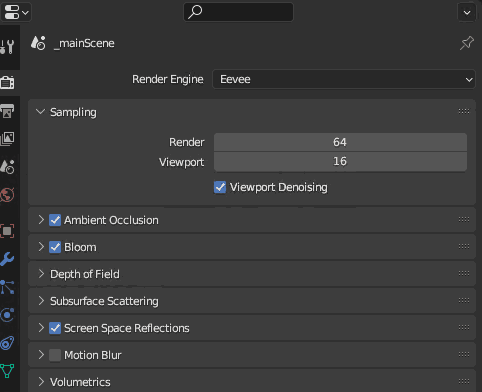Click the Render samples field showing 64
This screenshot has width=482, height=392.
tap(340, 142)
